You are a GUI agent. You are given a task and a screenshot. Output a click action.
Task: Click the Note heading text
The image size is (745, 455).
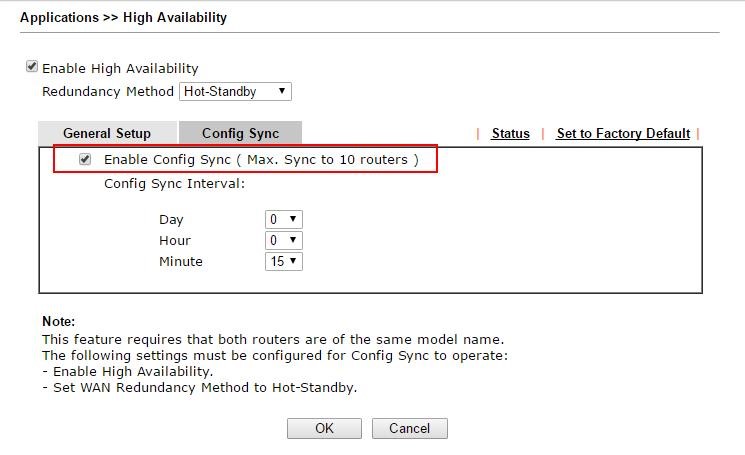pos(58,321)
